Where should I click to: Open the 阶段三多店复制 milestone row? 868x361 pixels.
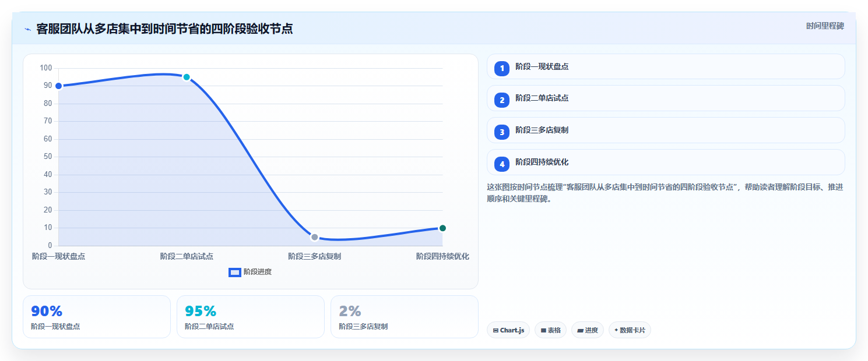(x=666, y=130)
